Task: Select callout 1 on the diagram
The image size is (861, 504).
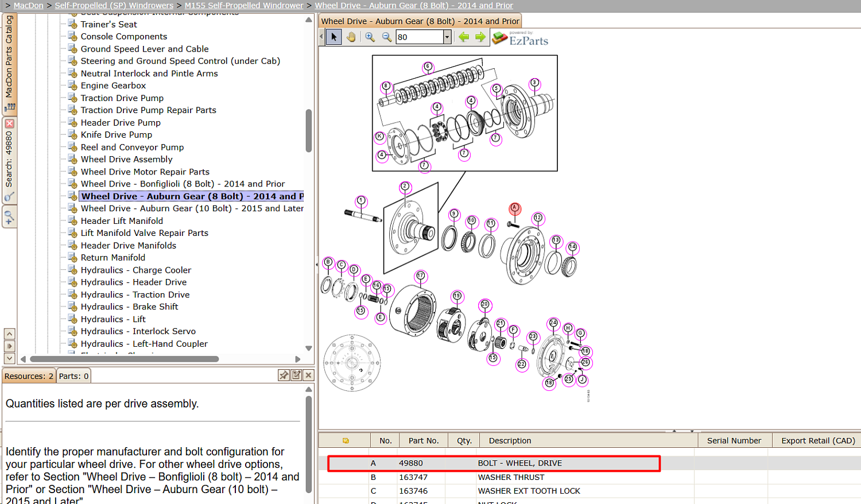Action: 361,201
